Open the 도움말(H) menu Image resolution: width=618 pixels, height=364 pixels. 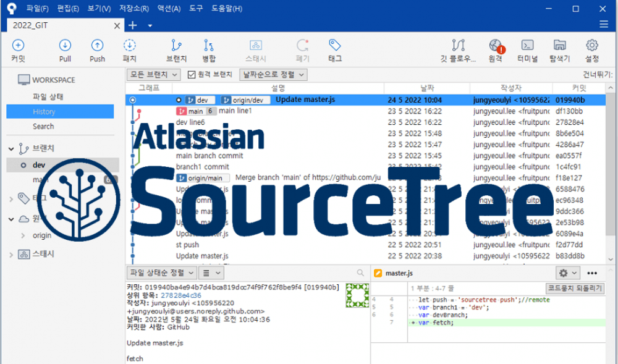pos(227,8)
